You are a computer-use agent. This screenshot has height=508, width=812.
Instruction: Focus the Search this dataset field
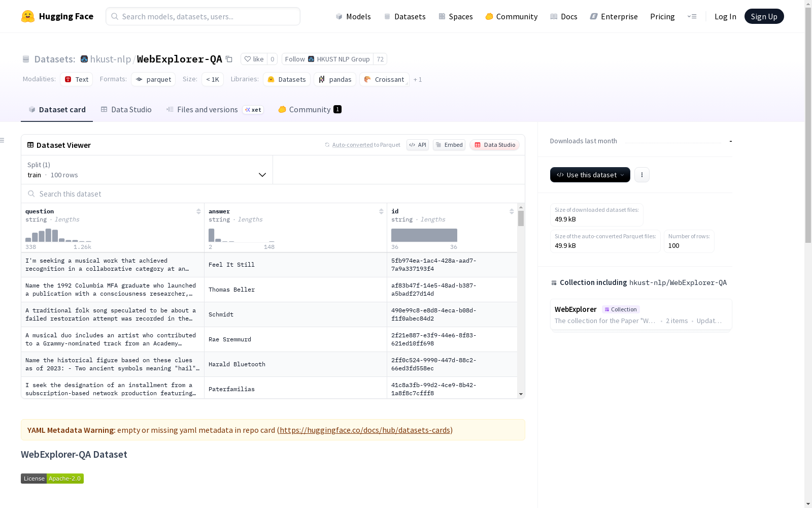273,194
